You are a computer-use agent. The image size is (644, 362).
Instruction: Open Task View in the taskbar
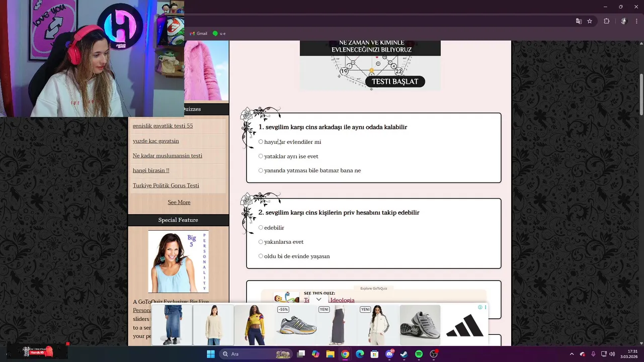[301, 354]
